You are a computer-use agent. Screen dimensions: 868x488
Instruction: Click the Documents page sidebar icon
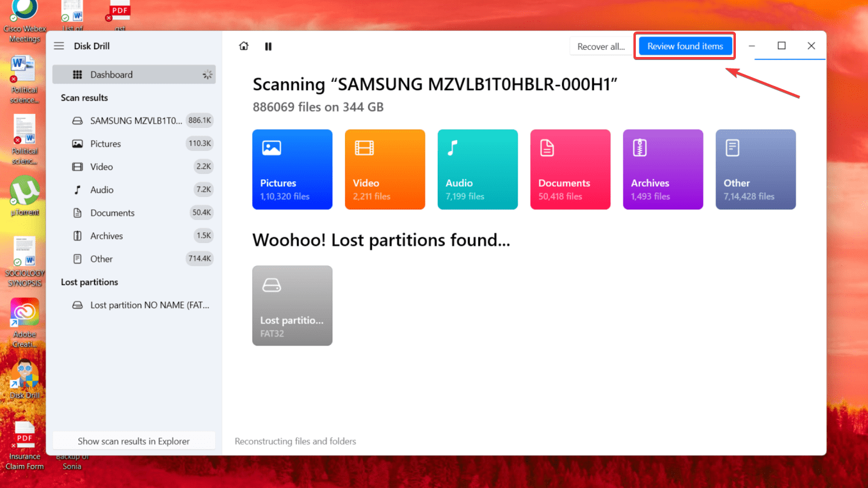pyautogui.click(x=78, y=213)
